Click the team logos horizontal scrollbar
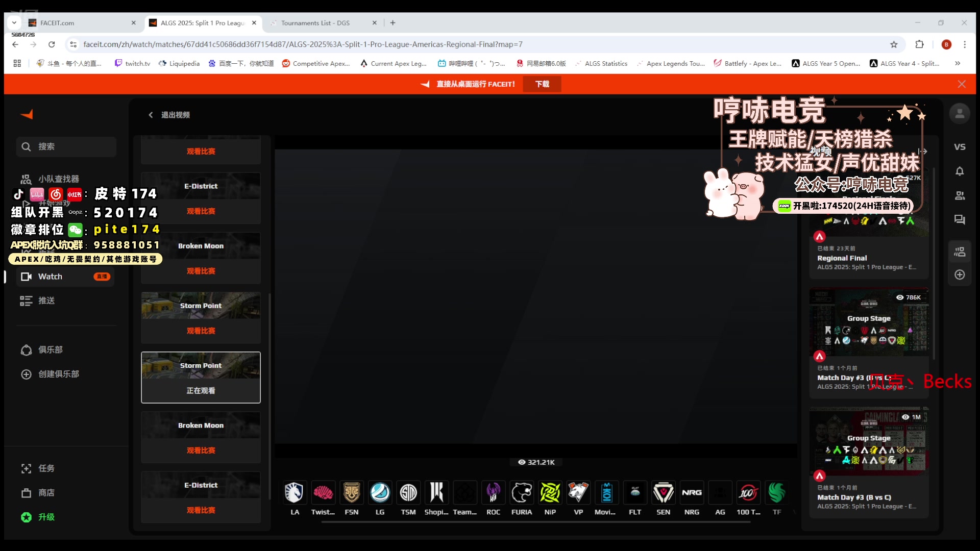 [535, 522]
